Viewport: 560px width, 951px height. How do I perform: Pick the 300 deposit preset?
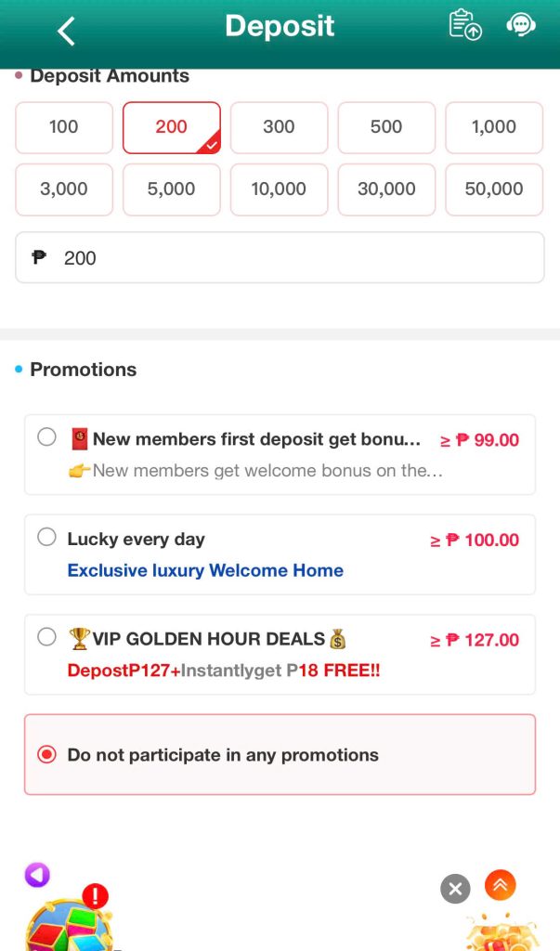point(279,128)
